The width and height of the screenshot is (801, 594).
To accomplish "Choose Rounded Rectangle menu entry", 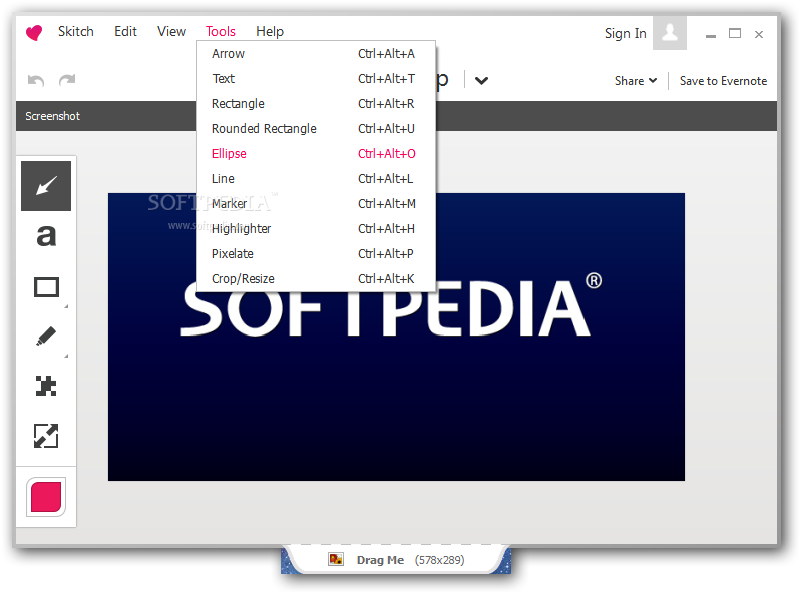I will pyautogui.click(x=316, y=129).
